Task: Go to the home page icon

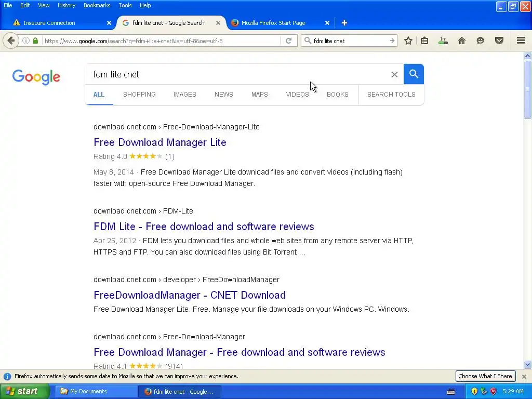Action: click(461, 41)
